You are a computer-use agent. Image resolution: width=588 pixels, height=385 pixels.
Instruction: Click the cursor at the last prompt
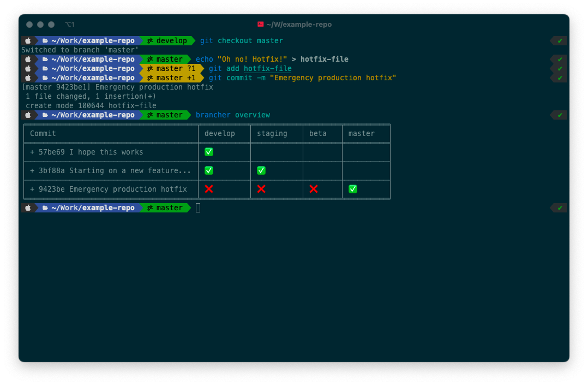click(x=198, y=208)
